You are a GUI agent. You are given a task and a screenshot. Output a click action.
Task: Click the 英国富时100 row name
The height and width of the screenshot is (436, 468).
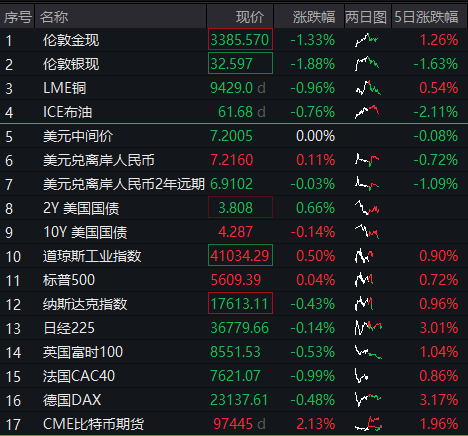tap(83, 352)
